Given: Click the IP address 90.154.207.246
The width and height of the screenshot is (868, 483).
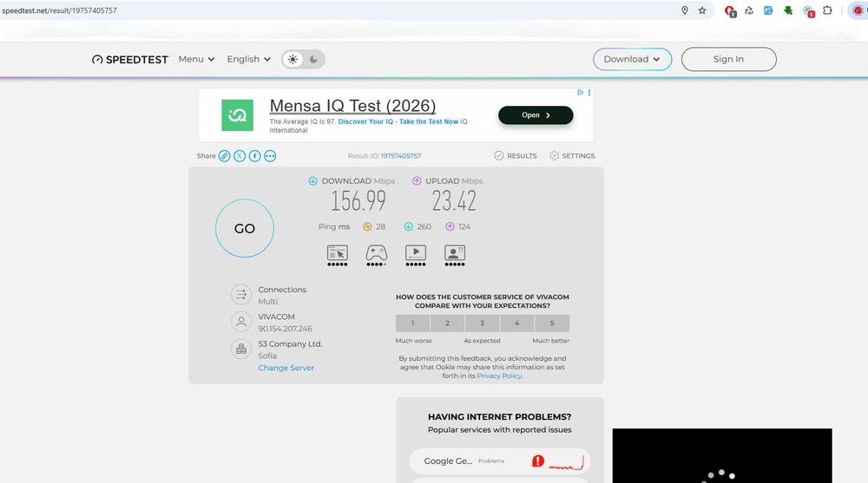Looking at the screenshot, I should tap(285, 329).
